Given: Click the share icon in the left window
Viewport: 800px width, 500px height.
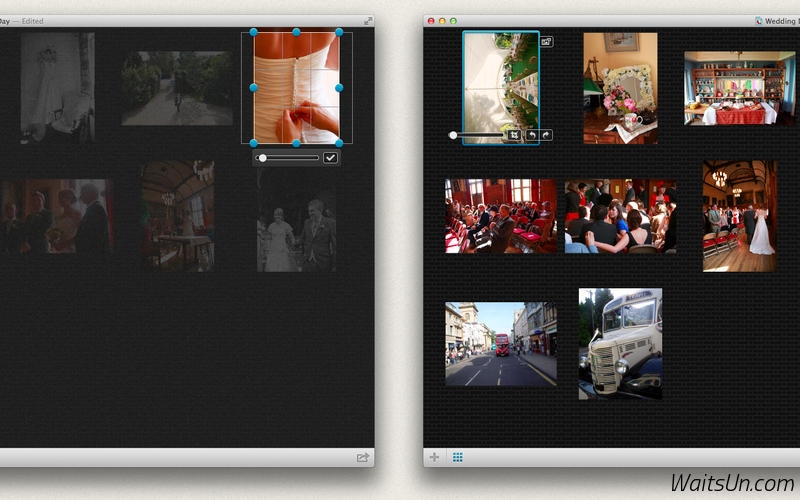Looking at the screenshot, I should [x=362, y=458].
